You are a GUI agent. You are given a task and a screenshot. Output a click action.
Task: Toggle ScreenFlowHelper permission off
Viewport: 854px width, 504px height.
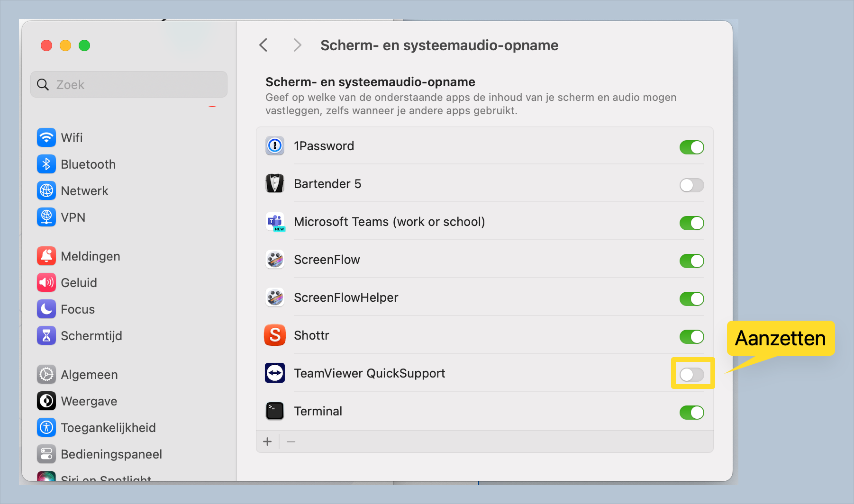(691, 299)
